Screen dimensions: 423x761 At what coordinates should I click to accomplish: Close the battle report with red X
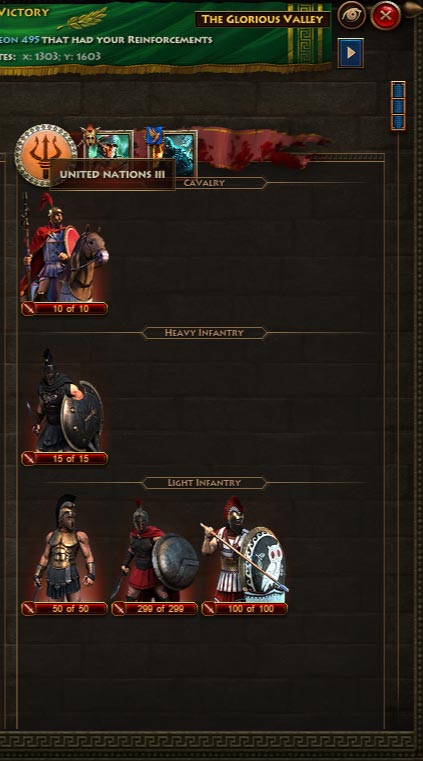click(x=386, y=16)
